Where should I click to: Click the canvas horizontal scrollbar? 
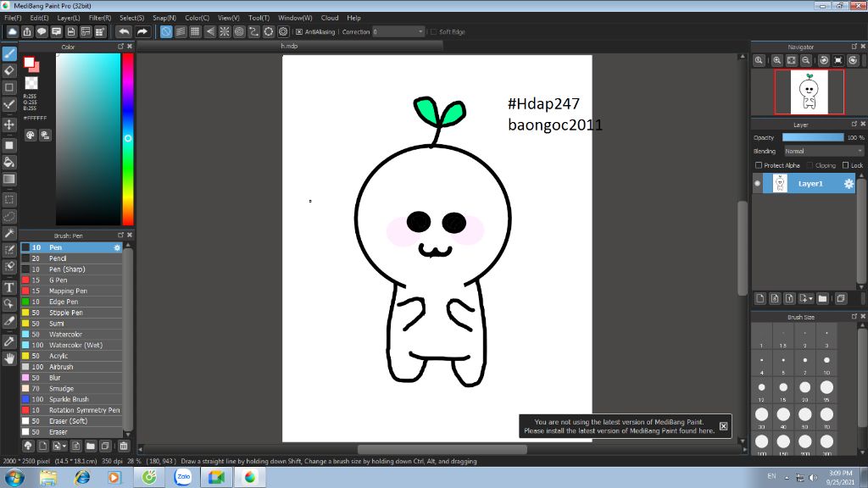click(442, 449)
